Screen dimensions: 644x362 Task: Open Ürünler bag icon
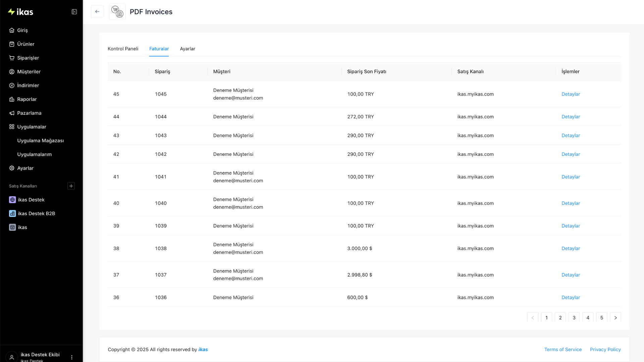click(12, 44)
